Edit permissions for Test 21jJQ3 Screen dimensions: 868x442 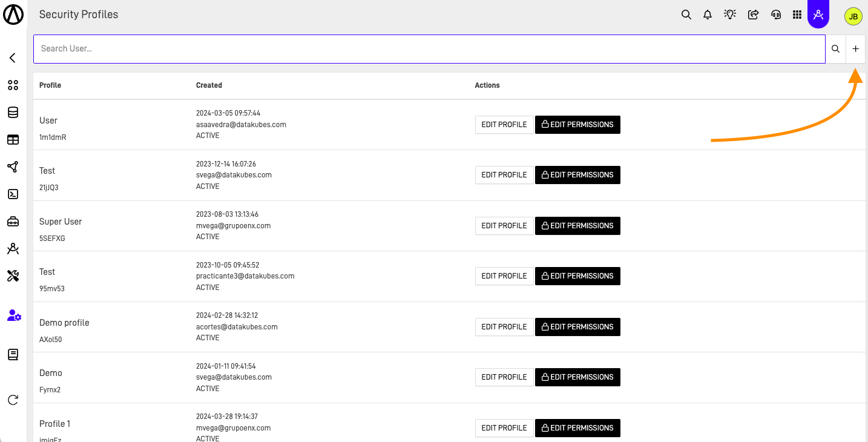(577, 175)
